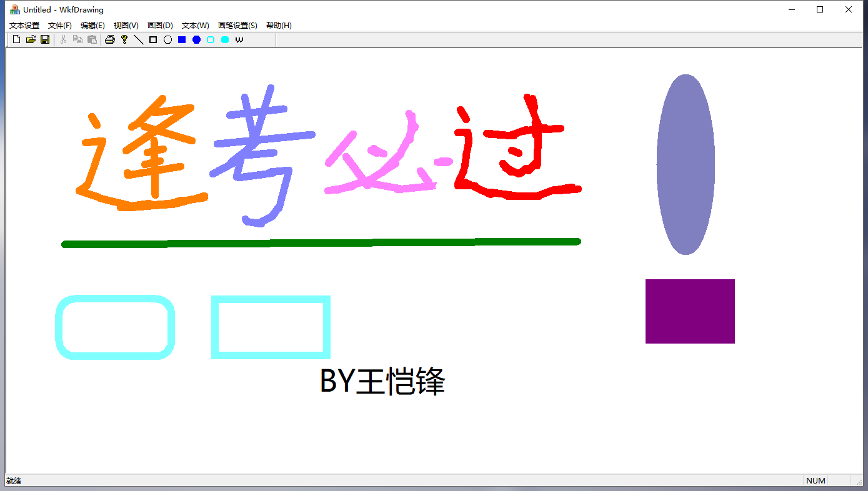
Task: Select the hollow ellipse tool
Action: 167,40
